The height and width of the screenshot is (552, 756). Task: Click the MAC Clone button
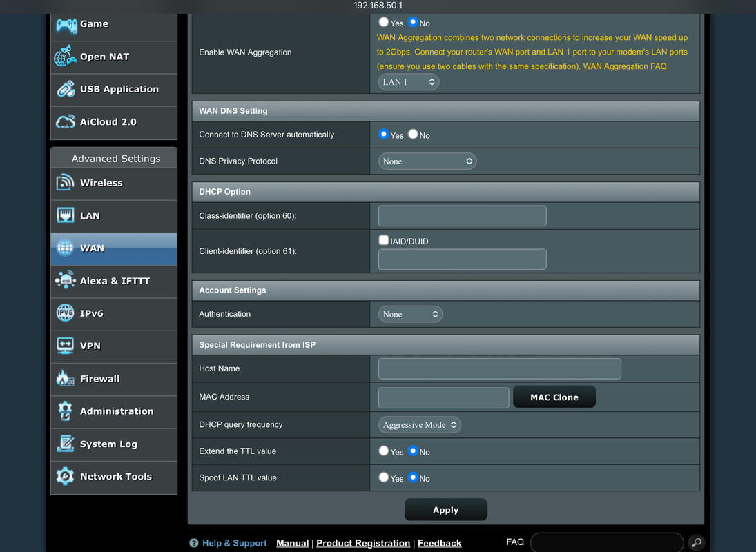tap(554, 397)
